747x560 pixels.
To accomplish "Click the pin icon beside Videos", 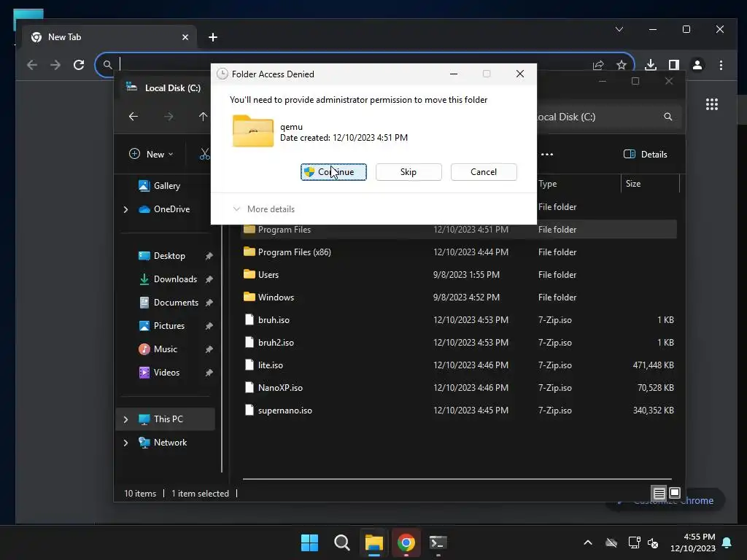I will tap(209, 373).
